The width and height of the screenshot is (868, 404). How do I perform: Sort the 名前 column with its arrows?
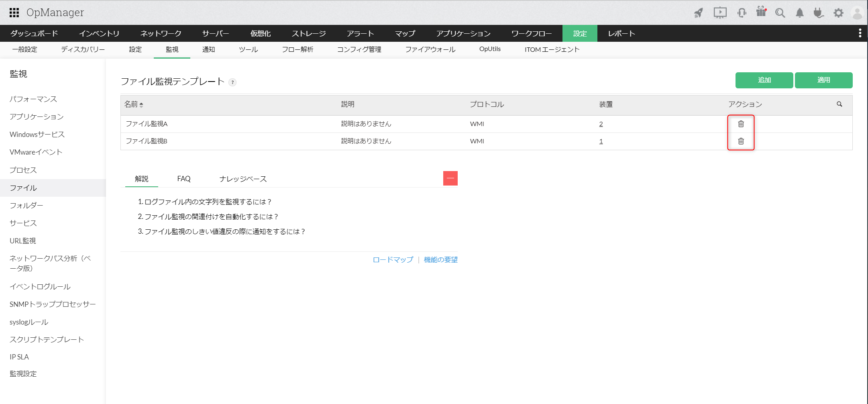click(141, 104)
